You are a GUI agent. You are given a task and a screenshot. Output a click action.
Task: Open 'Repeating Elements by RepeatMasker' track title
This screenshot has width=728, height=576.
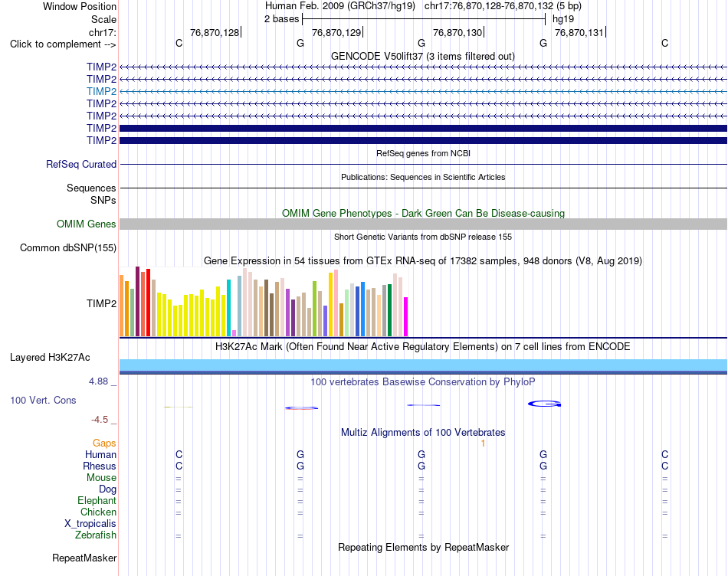pyautogui.click(x=423, y=547)
